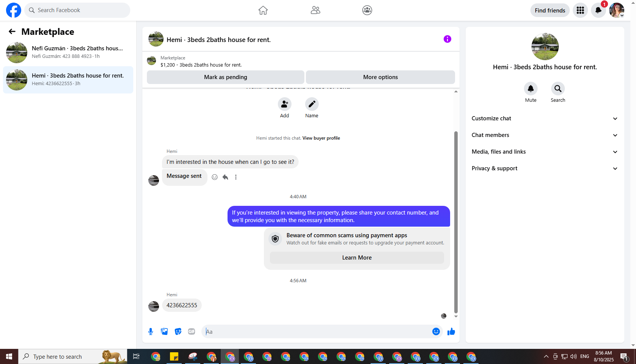Click the Windows 'Type here to search' box
The width and height of the screenshot is (636, 364).
point(73,356)
